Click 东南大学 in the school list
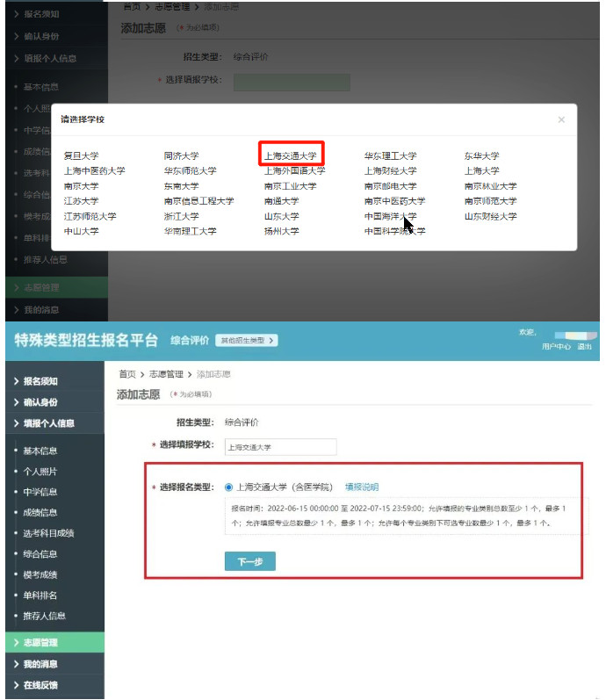The image size is (606, 700). coord(181,185)
